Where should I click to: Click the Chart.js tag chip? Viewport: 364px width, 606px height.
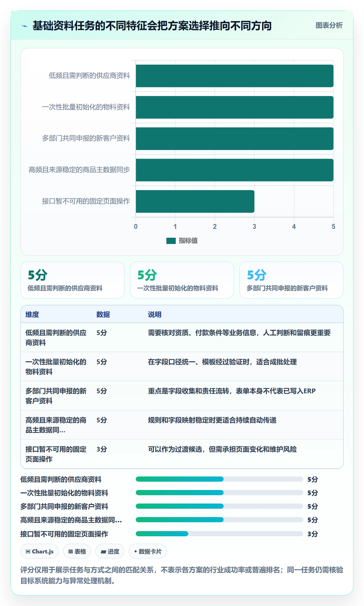tap(40, 551)
